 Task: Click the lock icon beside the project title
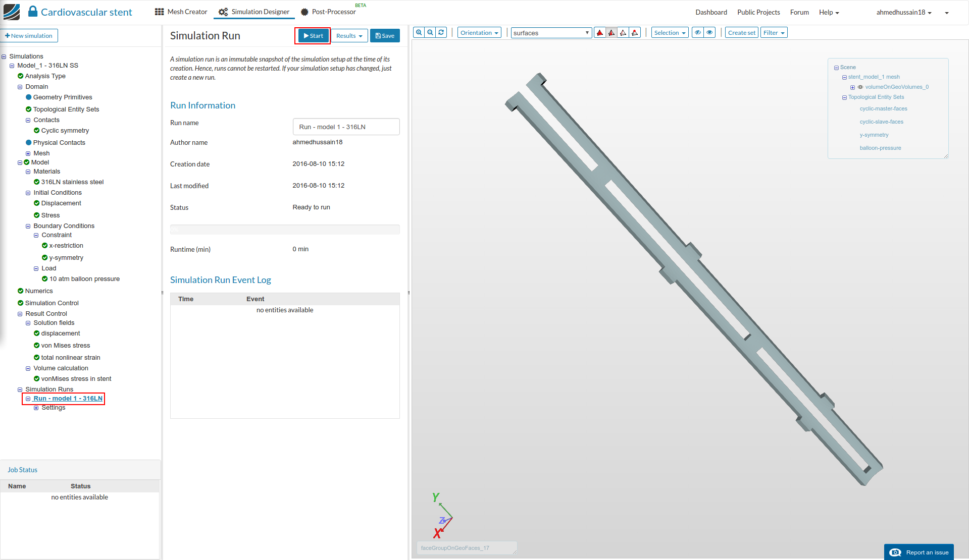tap(33, 12)
